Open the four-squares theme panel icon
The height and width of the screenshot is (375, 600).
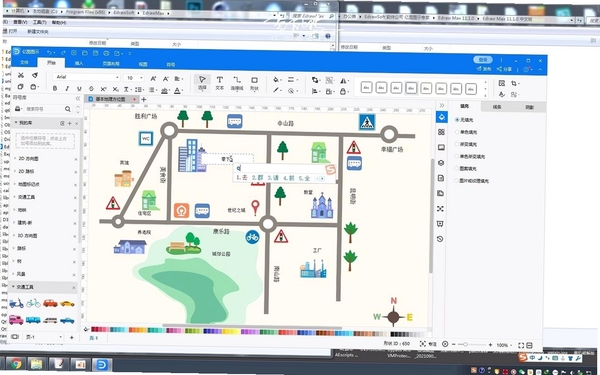(x=441, y=132)
